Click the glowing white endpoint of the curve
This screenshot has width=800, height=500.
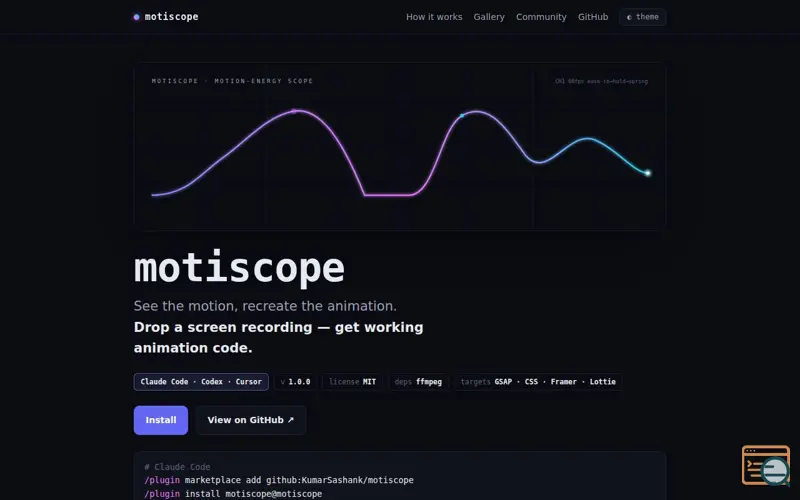click(x=647, y=173)
